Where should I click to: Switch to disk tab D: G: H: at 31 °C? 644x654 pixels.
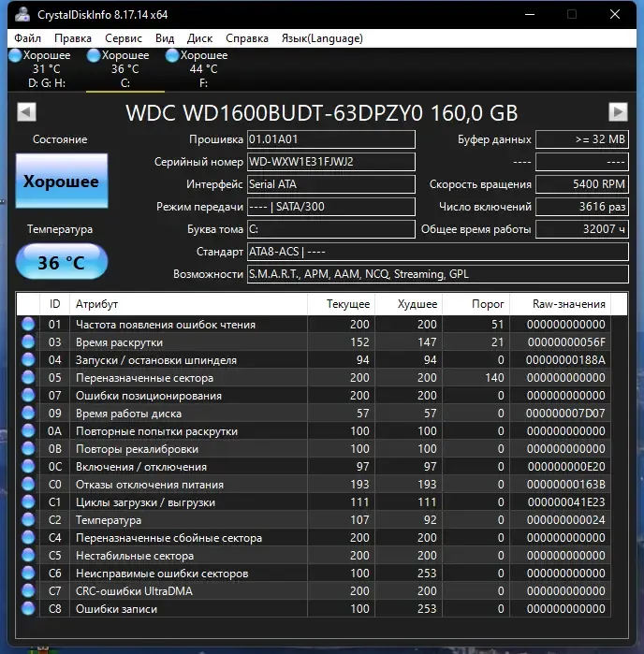coord(47,69)
